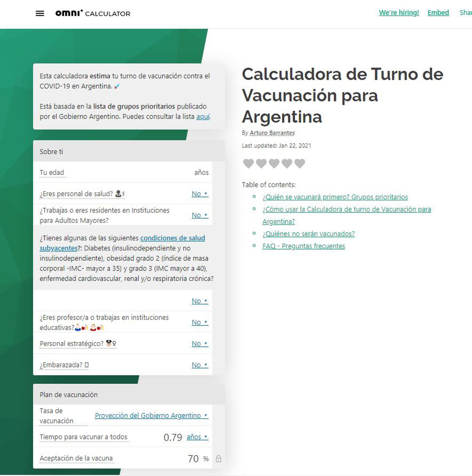Change the años unit selector

tap(197, 437)
